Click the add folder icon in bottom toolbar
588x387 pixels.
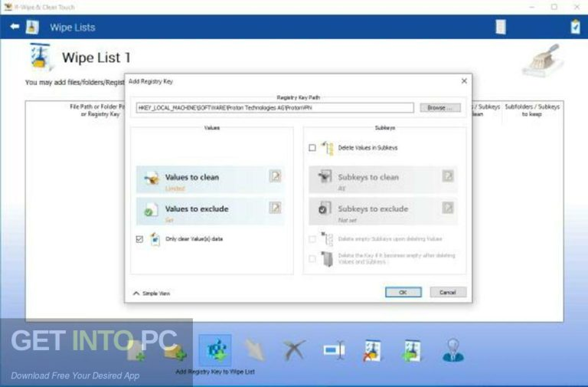(175, 350)
